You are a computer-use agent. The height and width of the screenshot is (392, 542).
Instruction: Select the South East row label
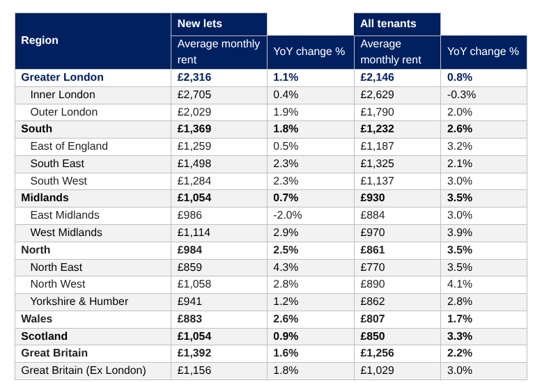(57, 164)
